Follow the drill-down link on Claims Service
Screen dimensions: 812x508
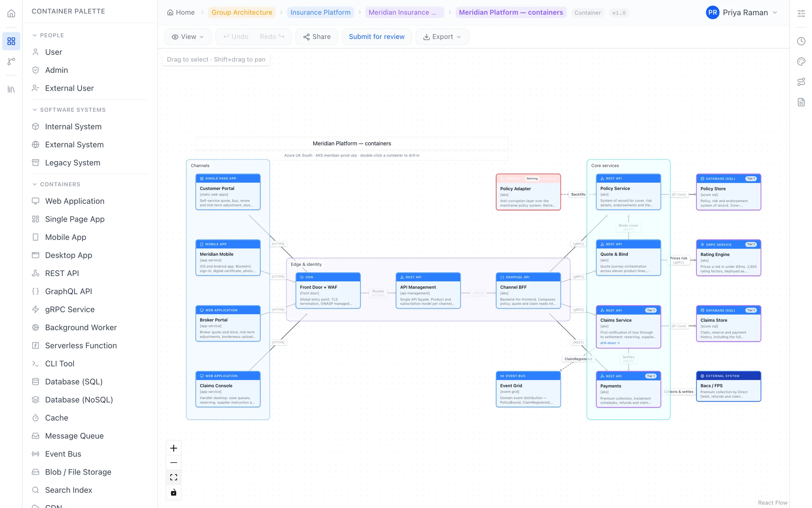click(610, 343)
